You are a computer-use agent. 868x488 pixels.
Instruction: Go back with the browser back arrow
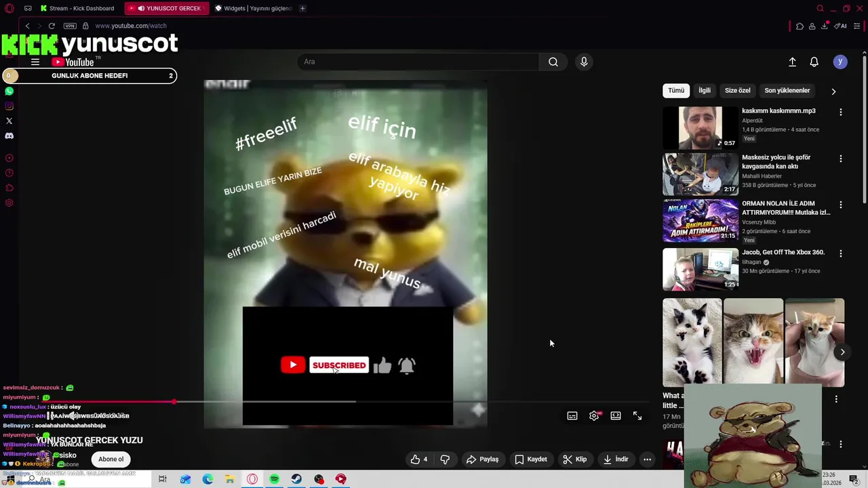tap(28, 26)
